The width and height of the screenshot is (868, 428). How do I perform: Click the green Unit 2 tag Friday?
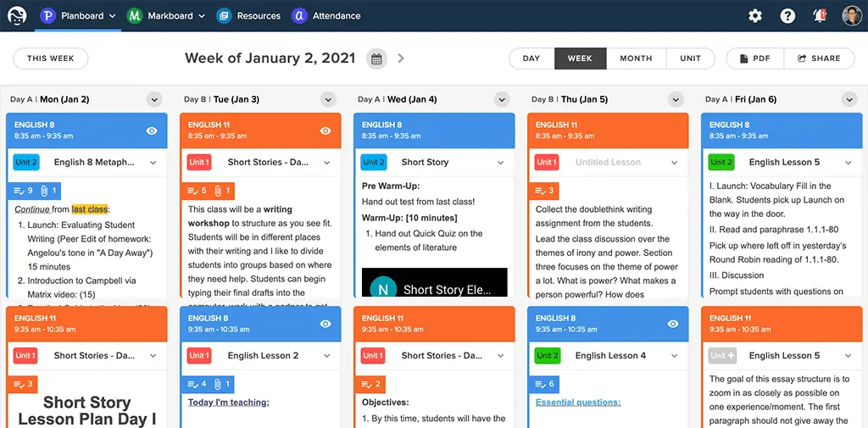(x=721, y=162)
